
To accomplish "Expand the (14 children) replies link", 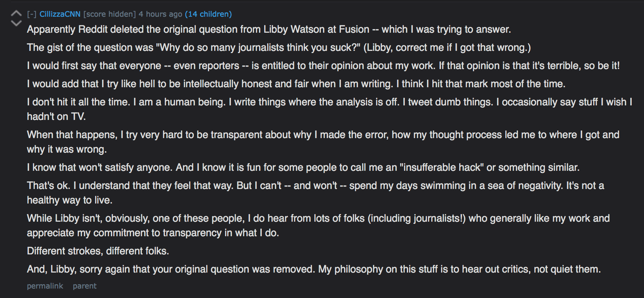I will (x=208, y=14).
